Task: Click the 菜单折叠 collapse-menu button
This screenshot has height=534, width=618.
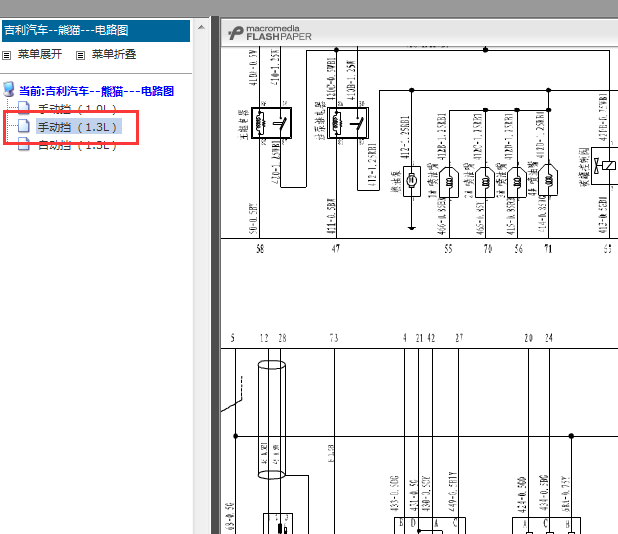Action: 114,54
